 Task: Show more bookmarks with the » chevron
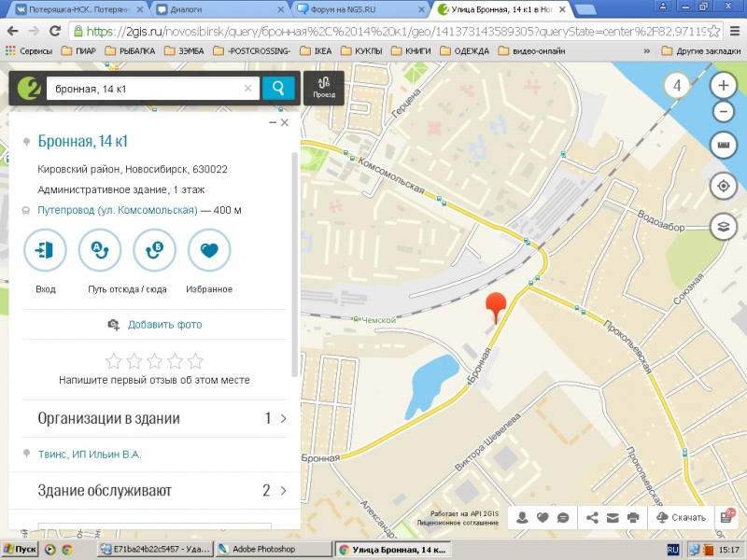646,51
